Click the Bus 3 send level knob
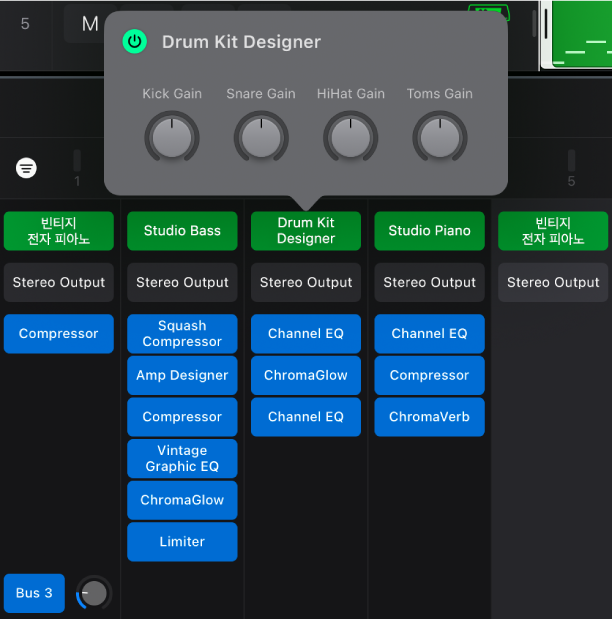Screen dimensions: 612x620 93,593
